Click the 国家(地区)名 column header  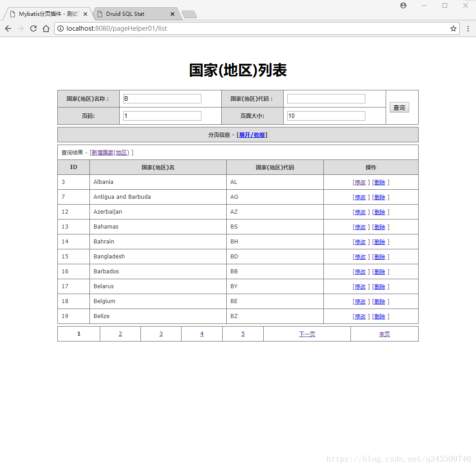158,167
